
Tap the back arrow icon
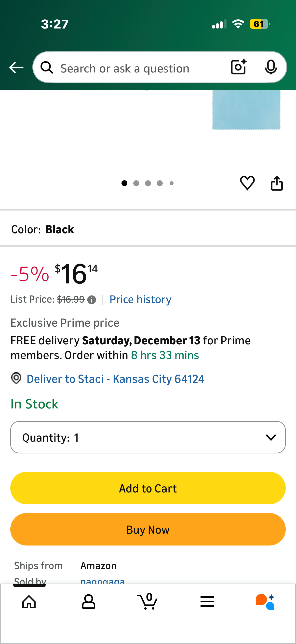coord(16,68)
